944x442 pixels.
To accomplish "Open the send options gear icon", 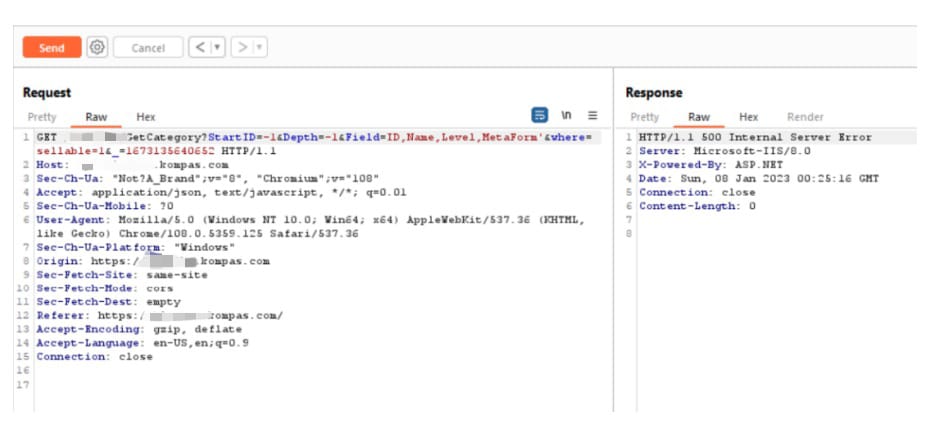I will (x=97, y=47).
